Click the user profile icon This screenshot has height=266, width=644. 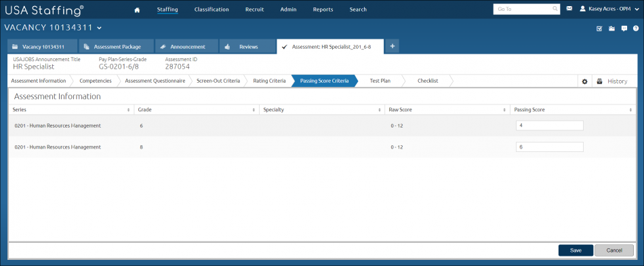coord(582,8)
